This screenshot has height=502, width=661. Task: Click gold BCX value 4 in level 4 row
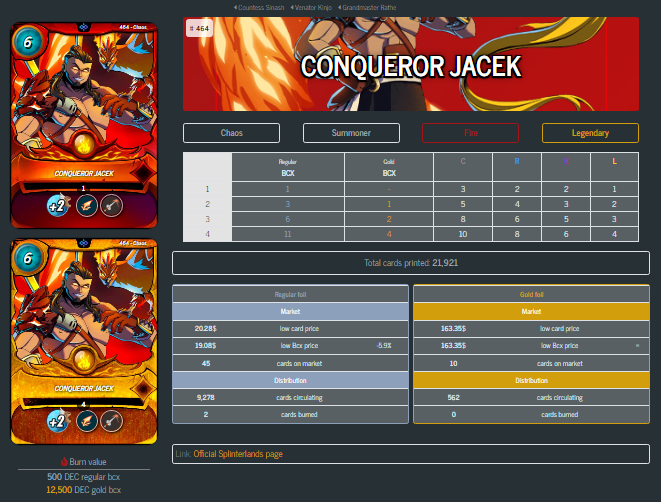coord(389,234)
